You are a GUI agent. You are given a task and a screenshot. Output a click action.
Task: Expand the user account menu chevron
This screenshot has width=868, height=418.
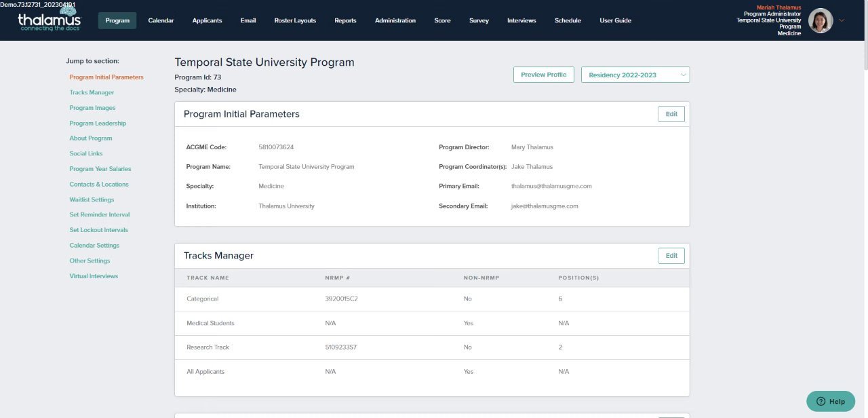pyautogui.click(x=842, y=20)
